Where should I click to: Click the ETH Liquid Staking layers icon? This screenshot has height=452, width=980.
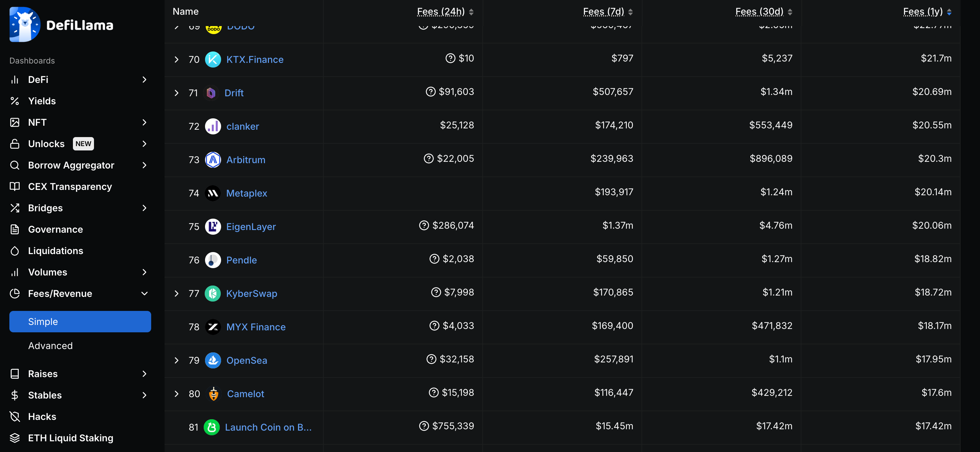[15, 438]
